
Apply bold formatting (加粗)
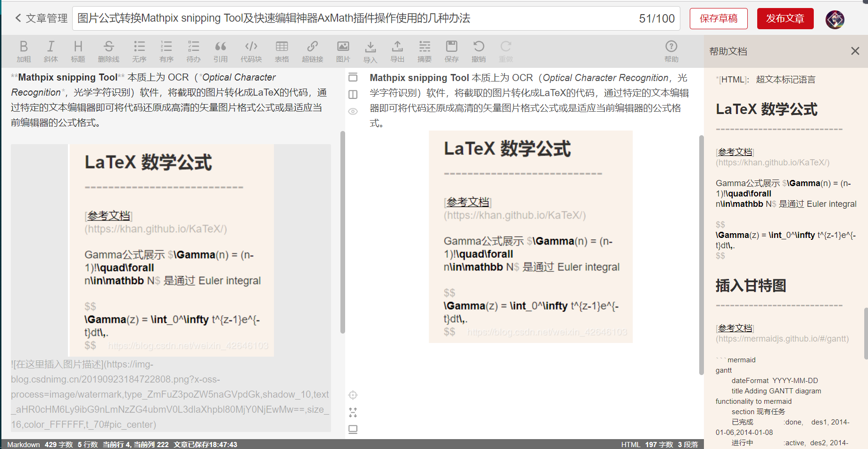[x=24, y=51]
